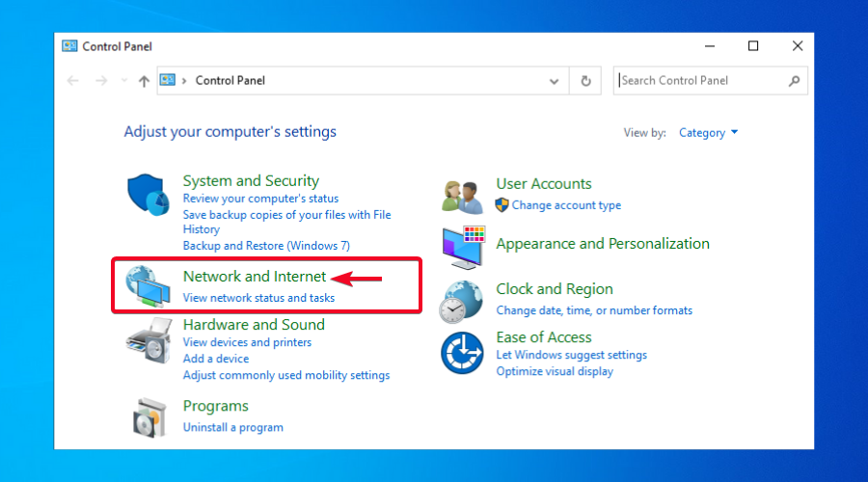Click the Appearance and Personalization monitor icon

tap(464, 248)
